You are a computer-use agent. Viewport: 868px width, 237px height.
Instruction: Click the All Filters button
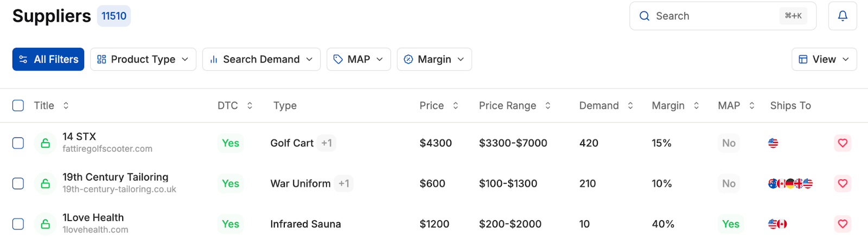point(48,59)
